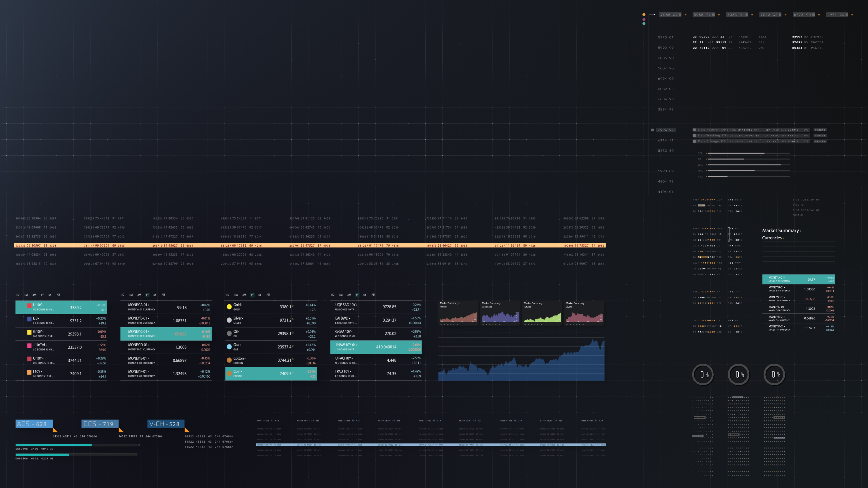Toggle the grey box inside the 5985 79 field

point(713,15)
